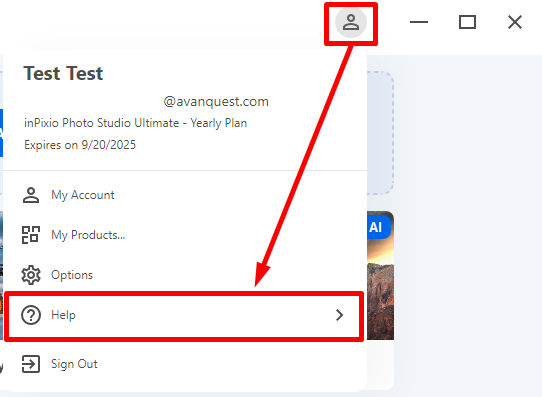542x397 pixels.
Task: Click the My Account person icon
Action: (x=31, y=195)
